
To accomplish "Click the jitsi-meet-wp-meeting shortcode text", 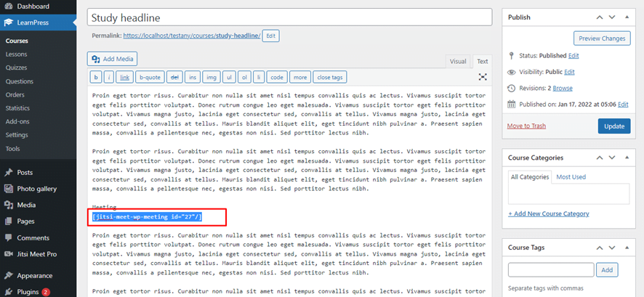I will tap(147, 216).
